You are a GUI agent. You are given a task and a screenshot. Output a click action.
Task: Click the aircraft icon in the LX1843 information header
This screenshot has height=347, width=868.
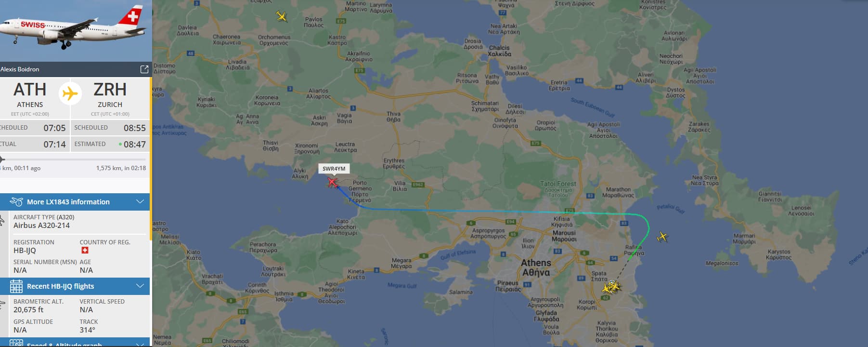[16, 201]
